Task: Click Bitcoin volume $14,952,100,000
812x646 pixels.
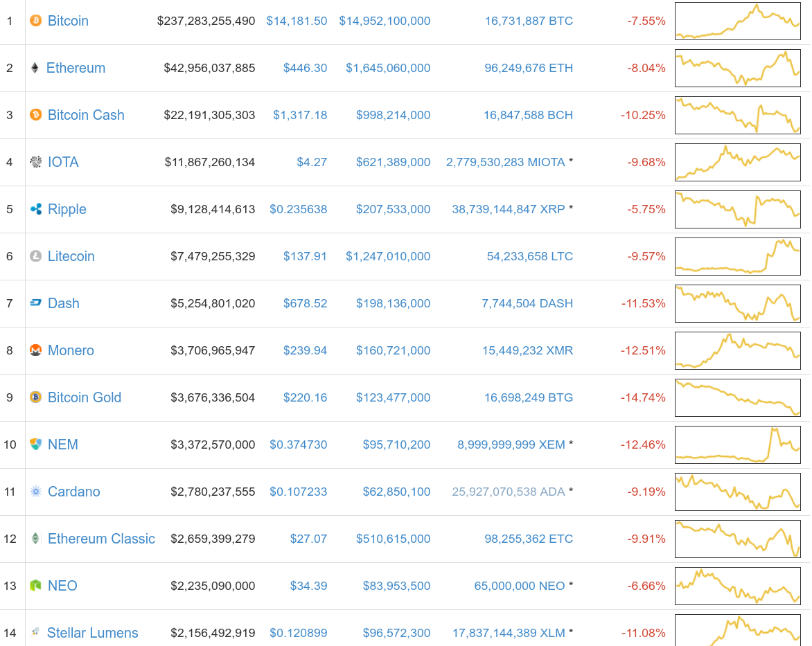Action: 385,21
